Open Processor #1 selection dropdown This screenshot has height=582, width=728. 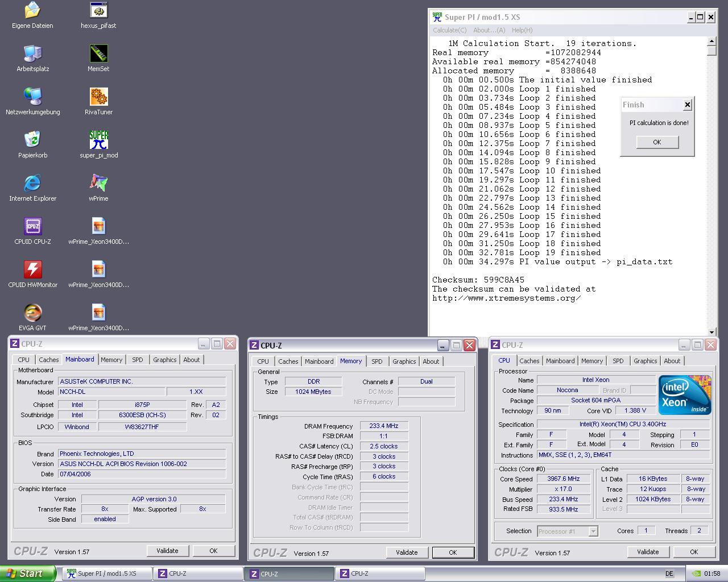(593, 531)
